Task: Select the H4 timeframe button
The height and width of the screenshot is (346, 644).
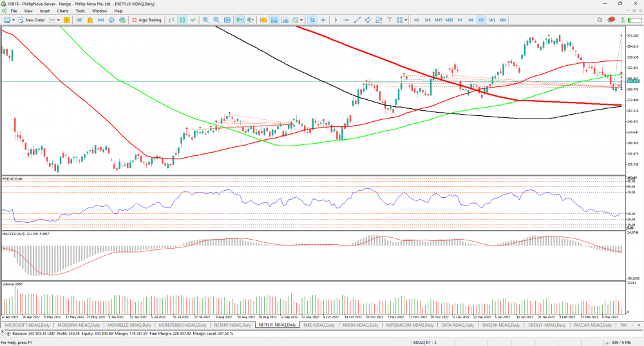Action: (x=471, y=20)
